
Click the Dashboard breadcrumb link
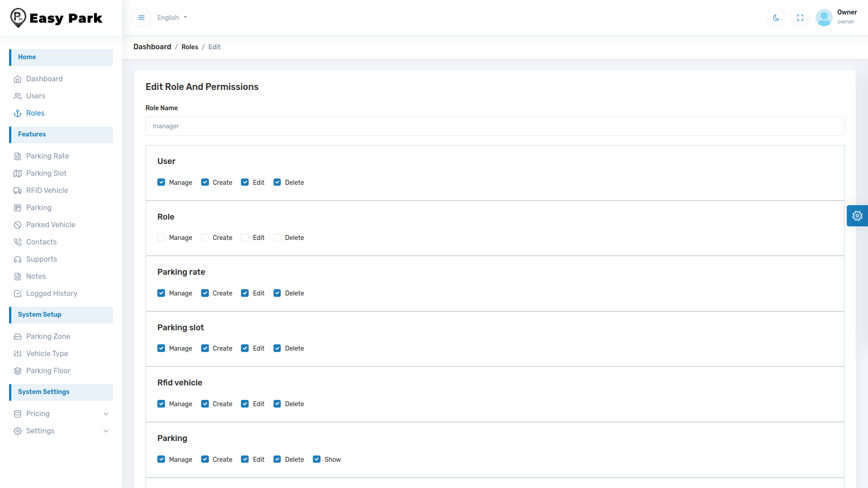click(152, 47)
